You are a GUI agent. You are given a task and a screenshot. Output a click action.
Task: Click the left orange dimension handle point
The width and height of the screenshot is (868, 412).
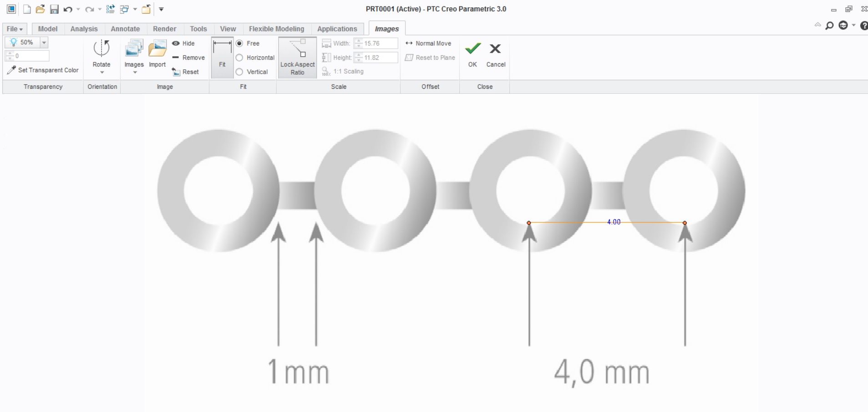(529, 223)
